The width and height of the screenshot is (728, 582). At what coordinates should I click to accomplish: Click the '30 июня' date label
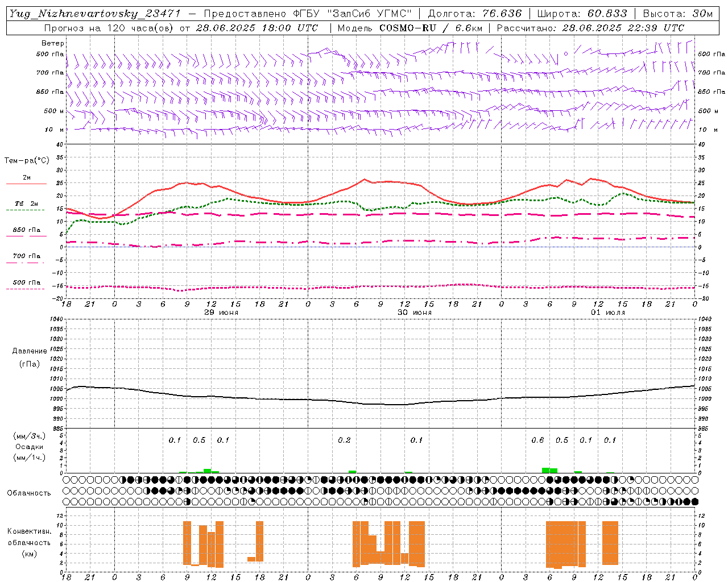(x=415, y=313)
